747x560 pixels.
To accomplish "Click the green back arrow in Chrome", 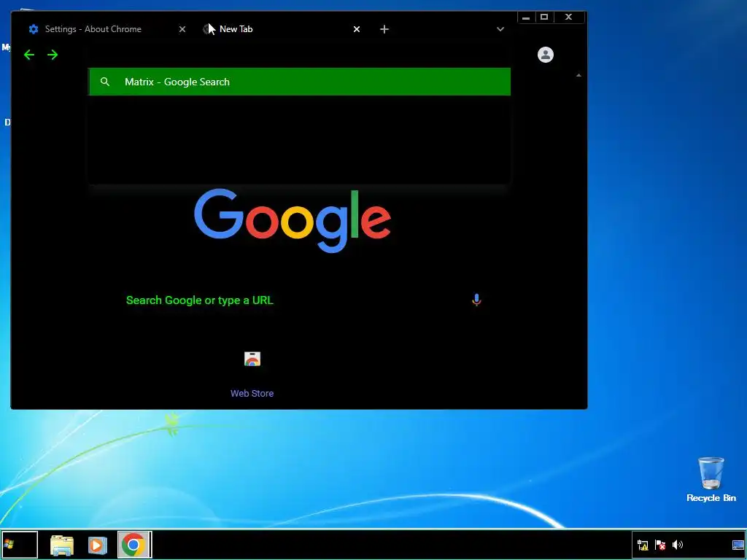I will point(29,55).
